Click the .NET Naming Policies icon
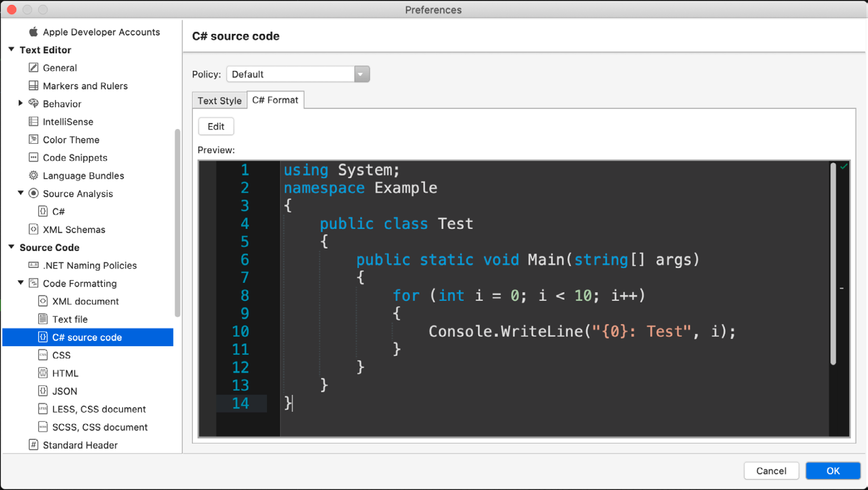This screenshot has width=868, height=490. click(x=33, y=265)
